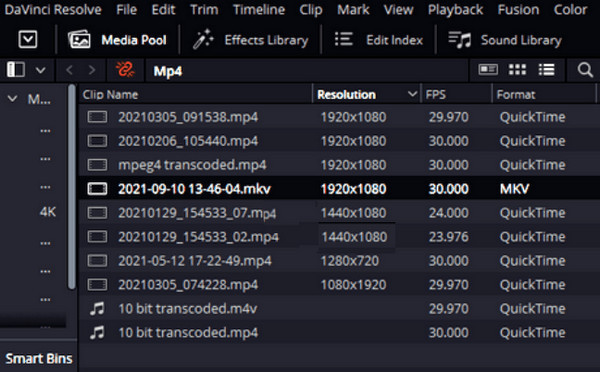
Task: Open the File menu
Action: pyautogui.click(x=126, y=10)
